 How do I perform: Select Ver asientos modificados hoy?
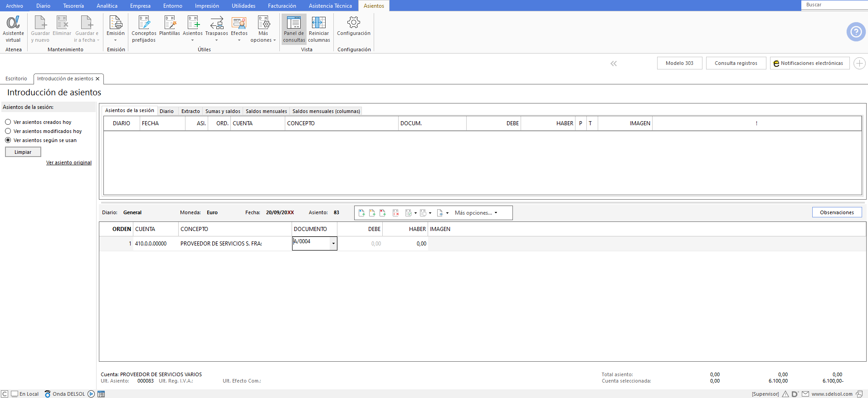[44, 131]
